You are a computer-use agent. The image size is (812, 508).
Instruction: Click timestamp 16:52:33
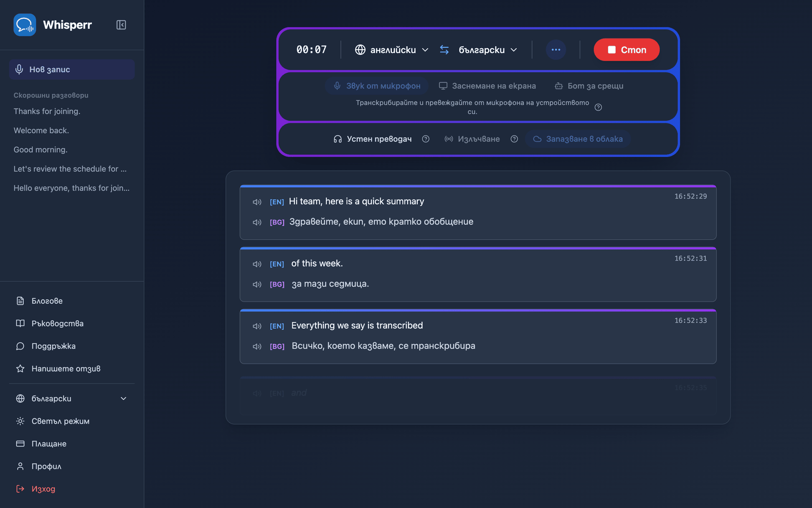click(x=690, y=320)
